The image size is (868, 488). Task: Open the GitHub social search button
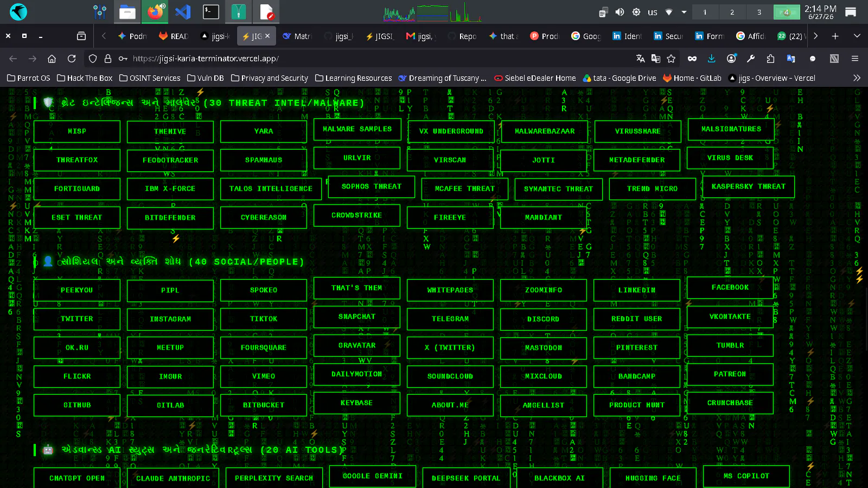pos(77,405)
